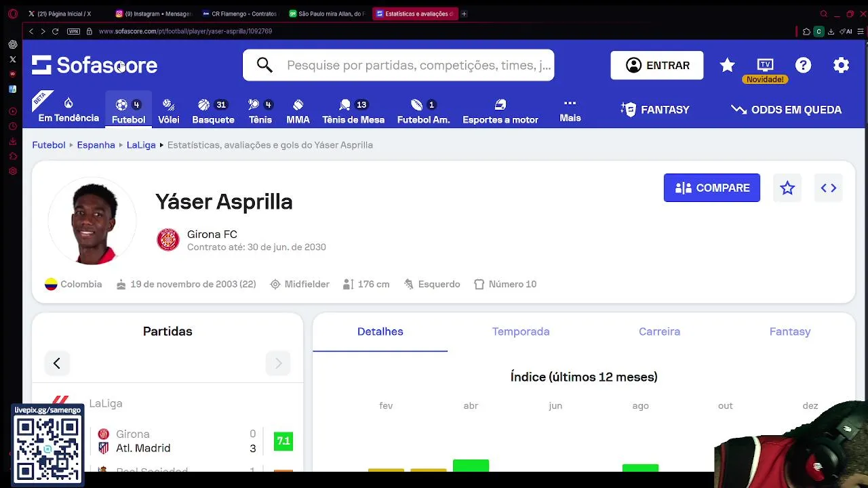The width and height of the screenshot is (868, 488).
Task: Switch to Detalhes tab
Action: point(380,331)
